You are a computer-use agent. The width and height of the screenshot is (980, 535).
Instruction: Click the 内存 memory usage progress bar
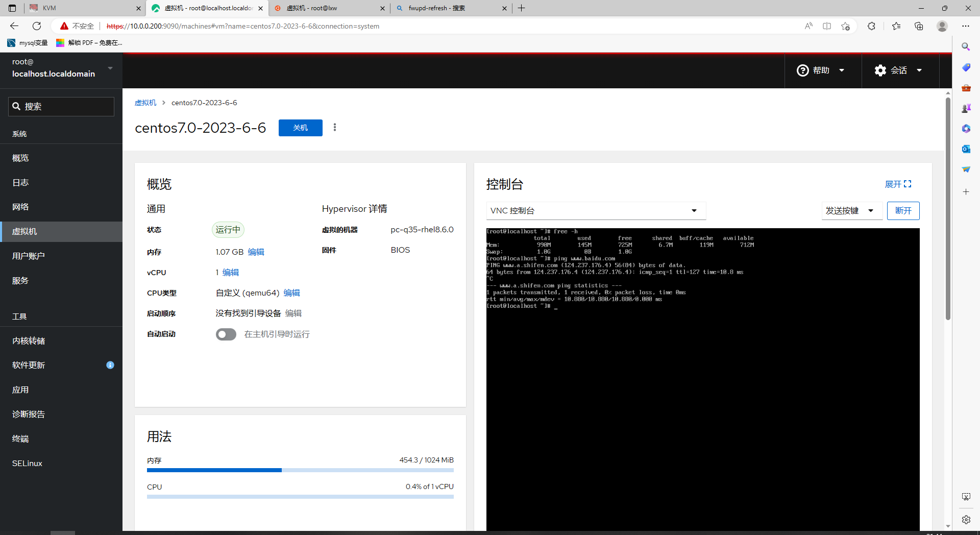[300, 470]
